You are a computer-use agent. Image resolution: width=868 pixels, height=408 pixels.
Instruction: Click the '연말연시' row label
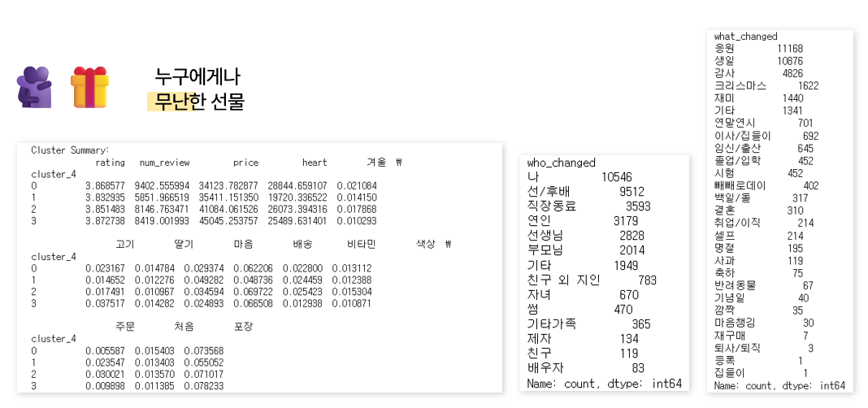pos(736,123)
